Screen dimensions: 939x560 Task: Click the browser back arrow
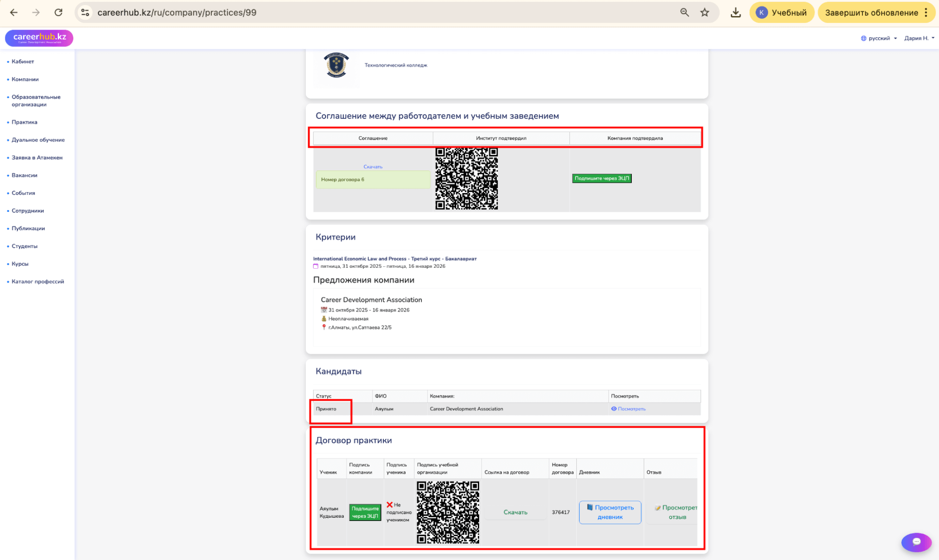(14, 13)
